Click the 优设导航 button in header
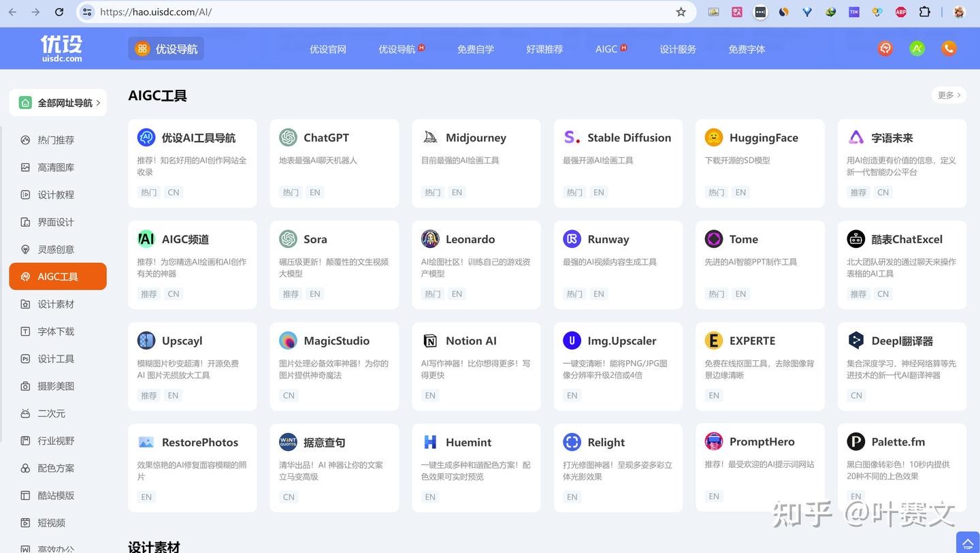Screen dimensions: 980x553 click(166, 48)
